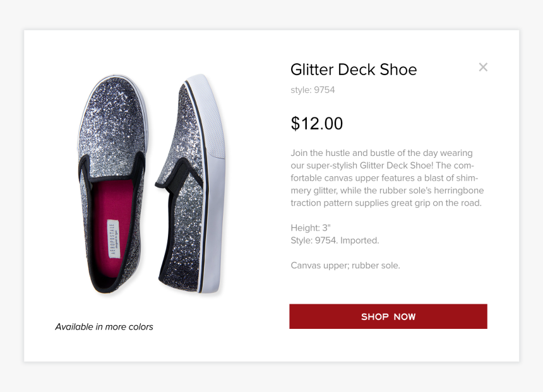This screenshot has width=543, height=392.
Task: Click the 'Glitter Deck Shoe' product title
Action: click(354, 69)
